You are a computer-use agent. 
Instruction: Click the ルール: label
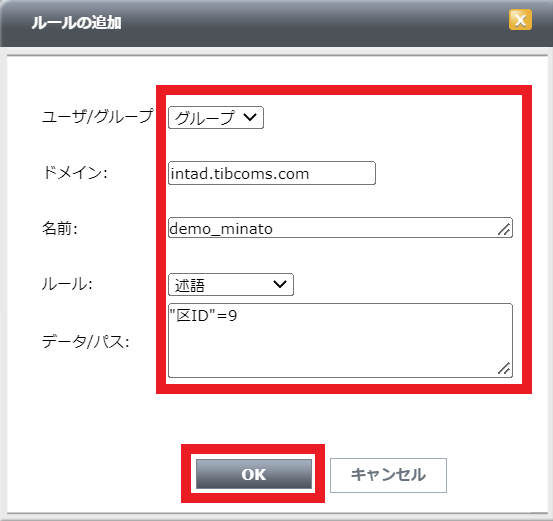67,284
